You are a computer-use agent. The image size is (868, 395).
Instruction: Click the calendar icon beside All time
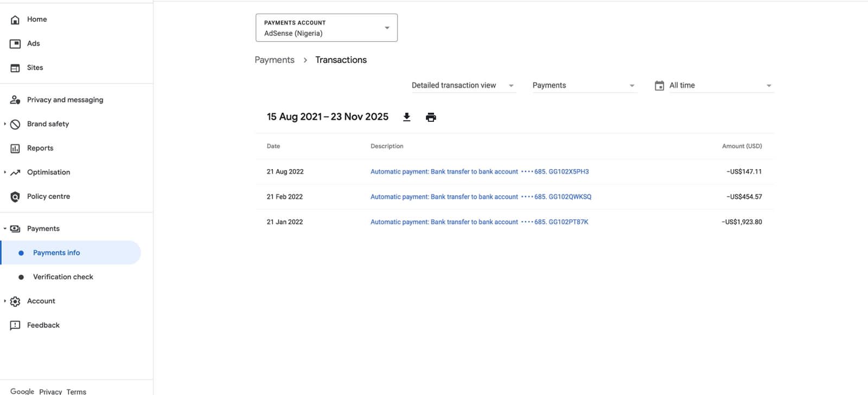click(x=659, y=86)
